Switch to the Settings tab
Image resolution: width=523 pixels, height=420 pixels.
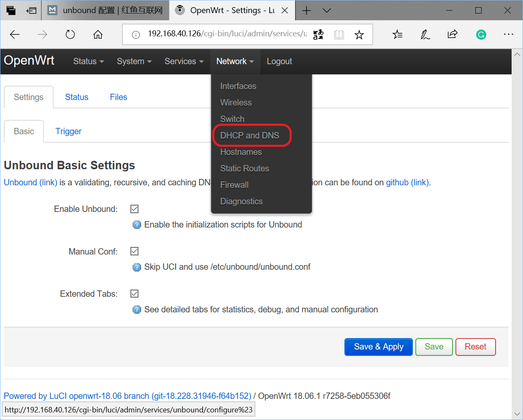tap(29, 97)
